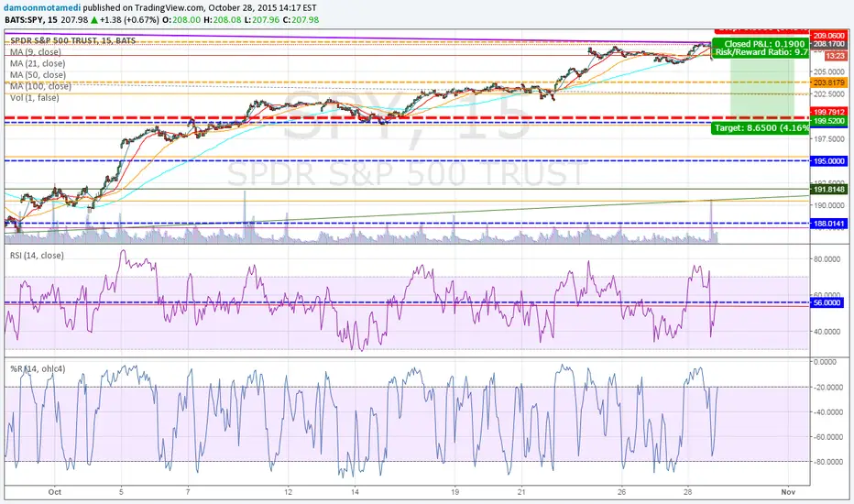
Task: Click the 80.0000 RSI axis label
Action: coord(827,259)
